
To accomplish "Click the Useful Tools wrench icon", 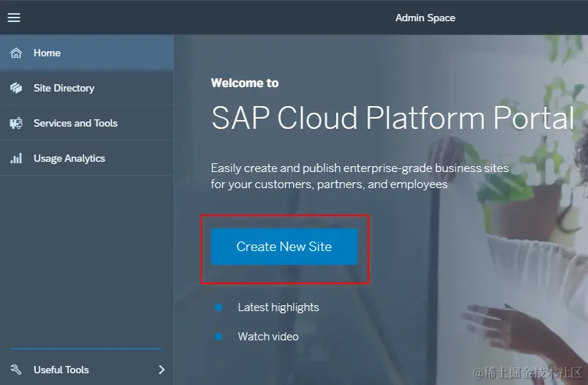I will click(x=16, y=370).
